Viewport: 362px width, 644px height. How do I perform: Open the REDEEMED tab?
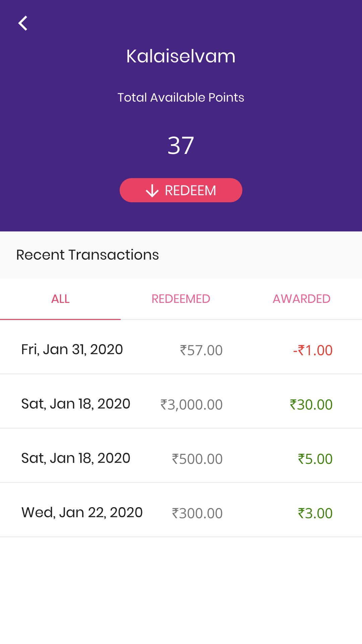(181, 299)
